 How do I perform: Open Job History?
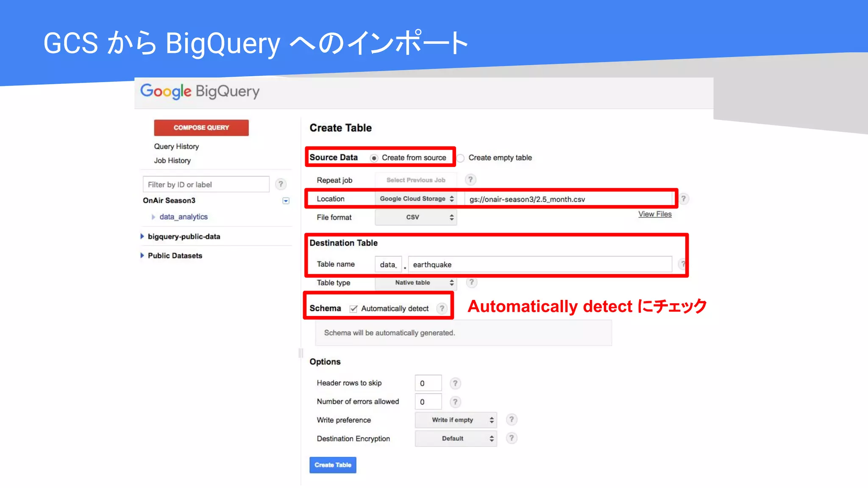point(172,161)
